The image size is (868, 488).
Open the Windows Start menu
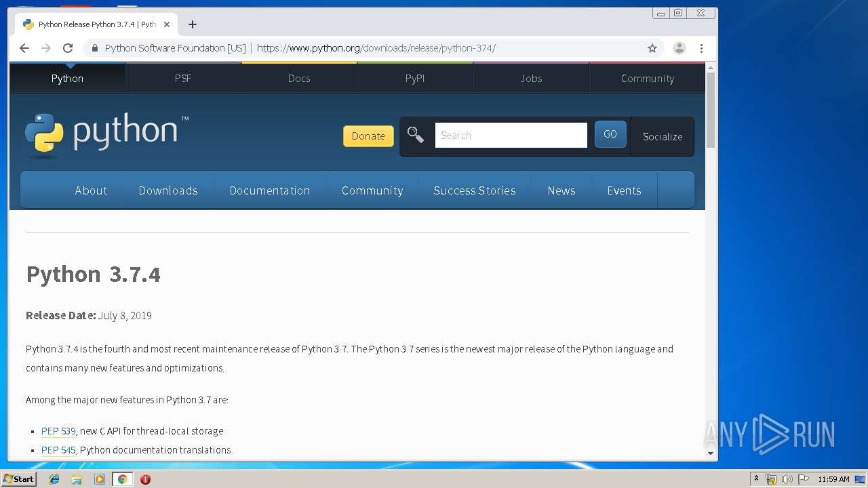18,479
